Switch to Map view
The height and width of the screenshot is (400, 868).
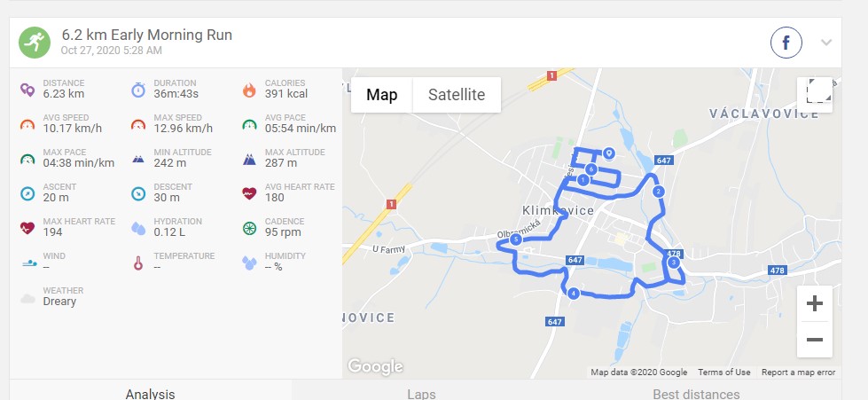point(382,95)
